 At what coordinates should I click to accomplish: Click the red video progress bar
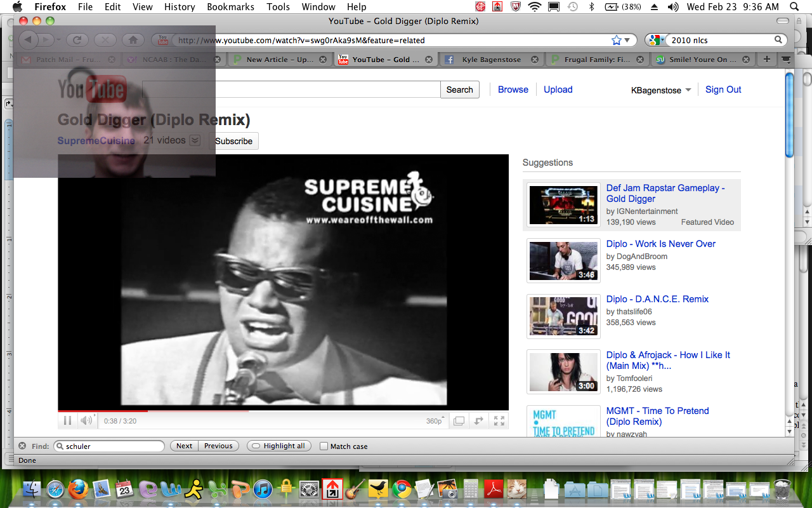(x=101, y=411)
